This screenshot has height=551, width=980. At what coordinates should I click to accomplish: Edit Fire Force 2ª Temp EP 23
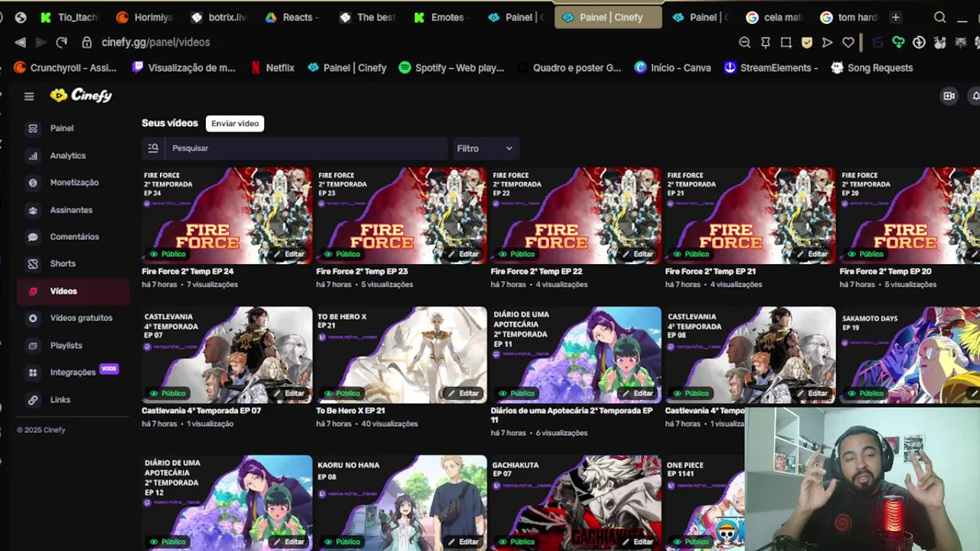(x=464, y=254)
